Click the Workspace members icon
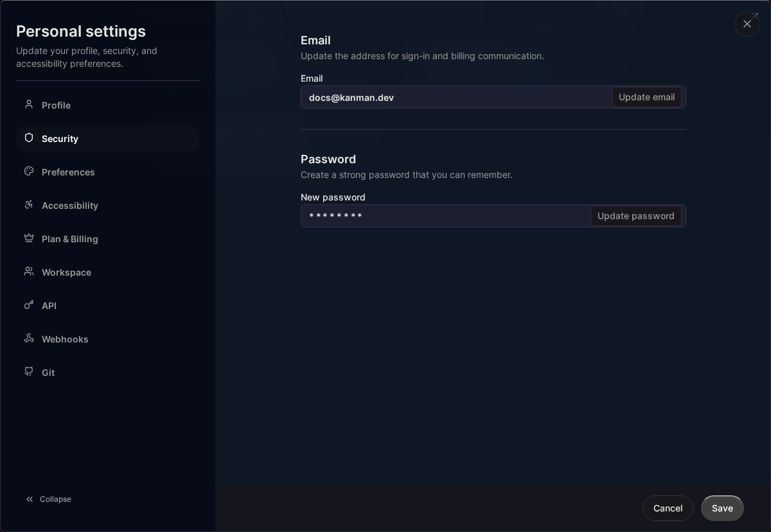 coord(29,272)
